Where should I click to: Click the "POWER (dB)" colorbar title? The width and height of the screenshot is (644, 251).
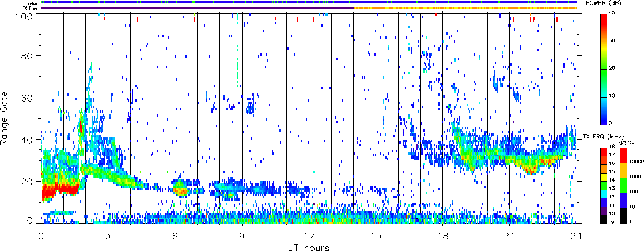[x=604, y=3]
